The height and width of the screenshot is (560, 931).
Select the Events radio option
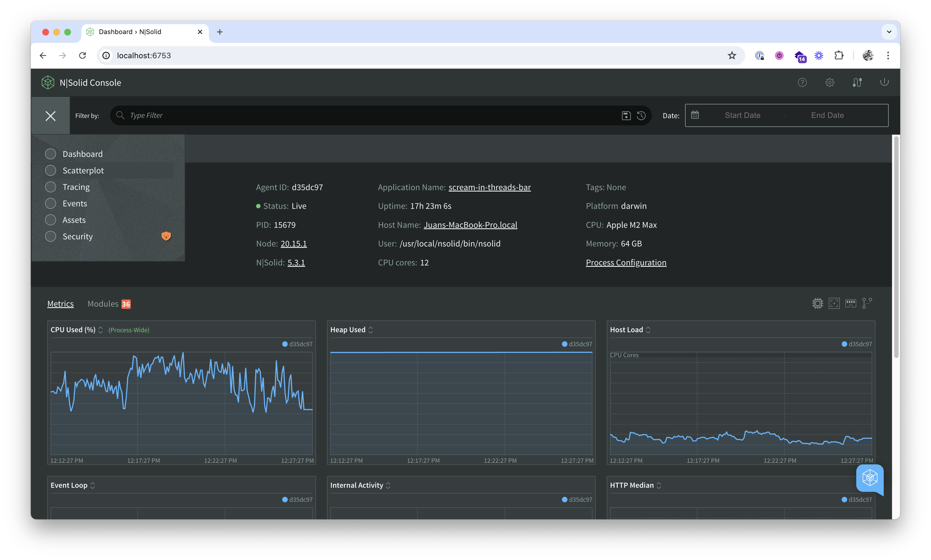[x=51, y=203]
